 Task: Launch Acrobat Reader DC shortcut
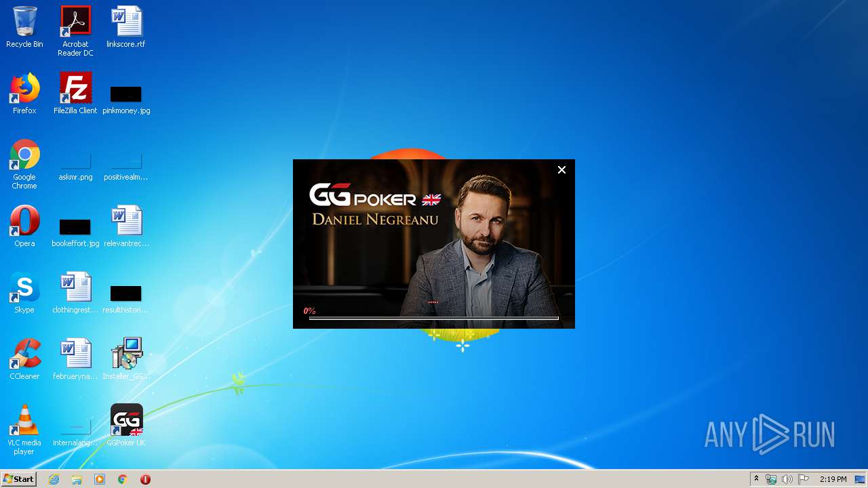click(75, 31)
